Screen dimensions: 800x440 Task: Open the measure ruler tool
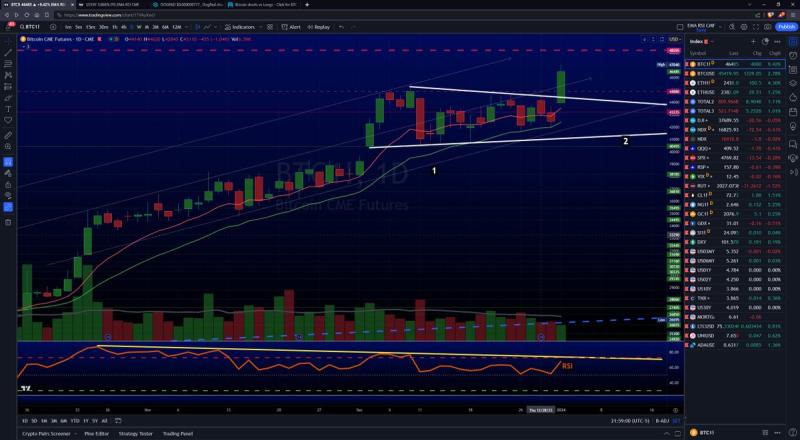coord(8,135)
